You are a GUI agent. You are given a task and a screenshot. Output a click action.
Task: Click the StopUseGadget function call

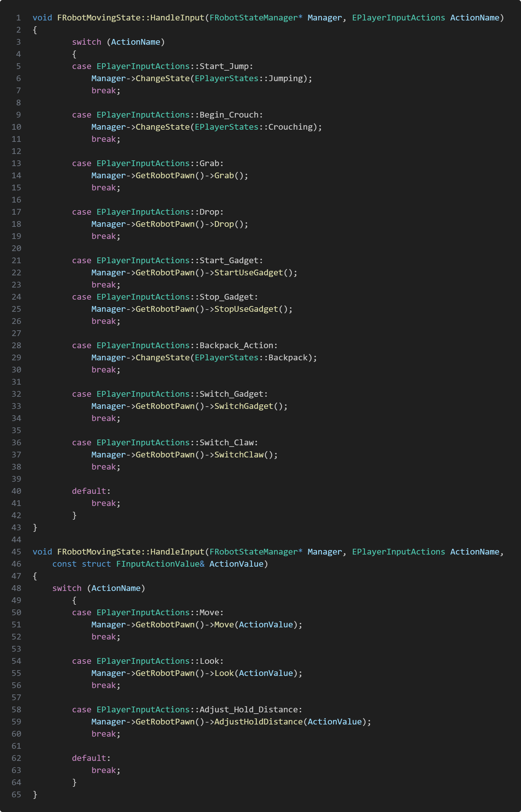point(246,309)
